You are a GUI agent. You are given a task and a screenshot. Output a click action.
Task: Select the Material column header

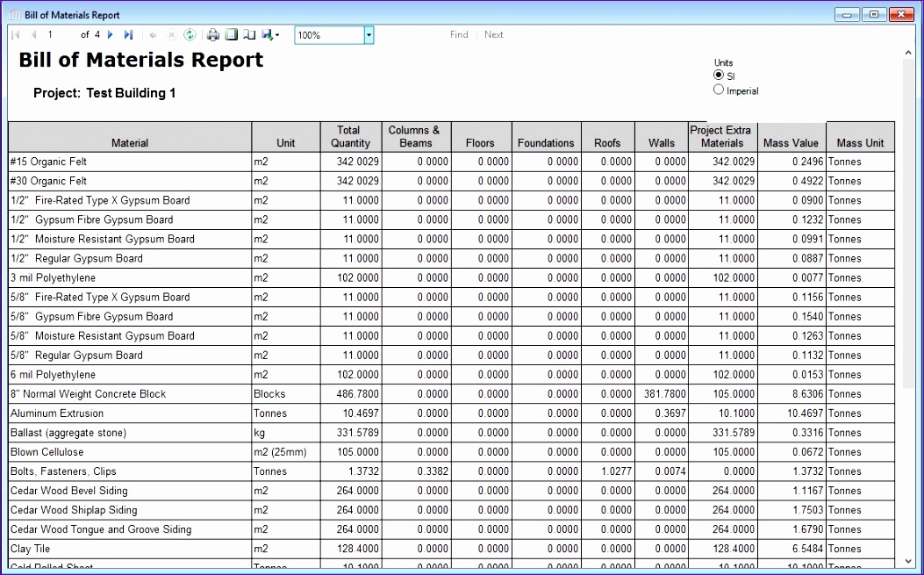[x=128, y=142]
